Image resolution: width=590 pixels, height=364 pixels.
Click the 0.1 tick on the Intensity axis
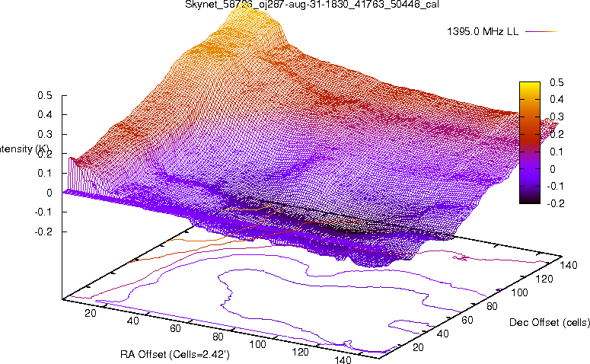point(45,173)
